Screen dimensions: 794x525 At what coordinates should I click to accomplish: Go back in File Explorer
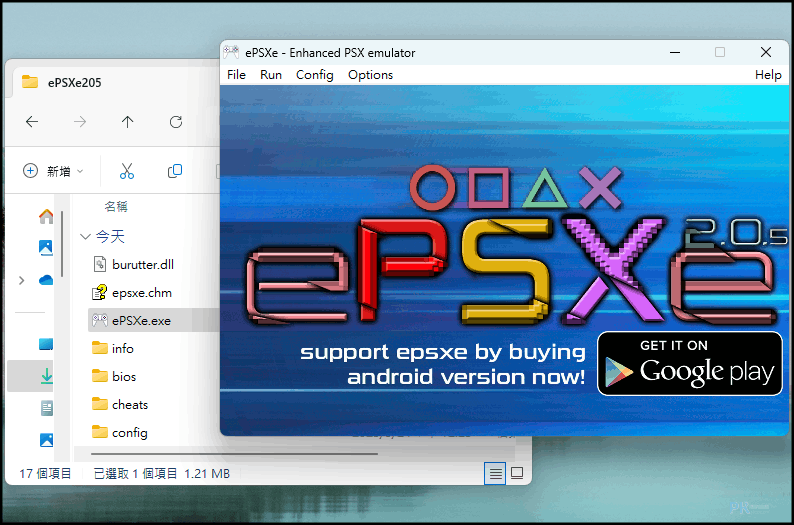(x=32, y=122)
